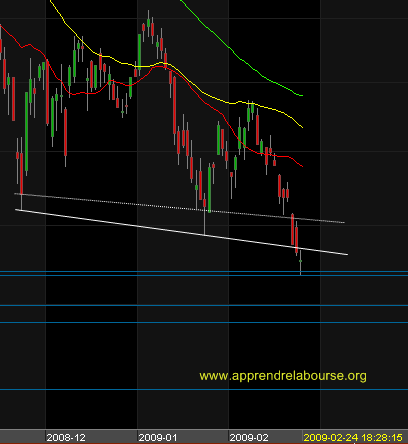
Task: Open the www.apprendrelabourse.org watermark link
Action: (x=283, y=376)
